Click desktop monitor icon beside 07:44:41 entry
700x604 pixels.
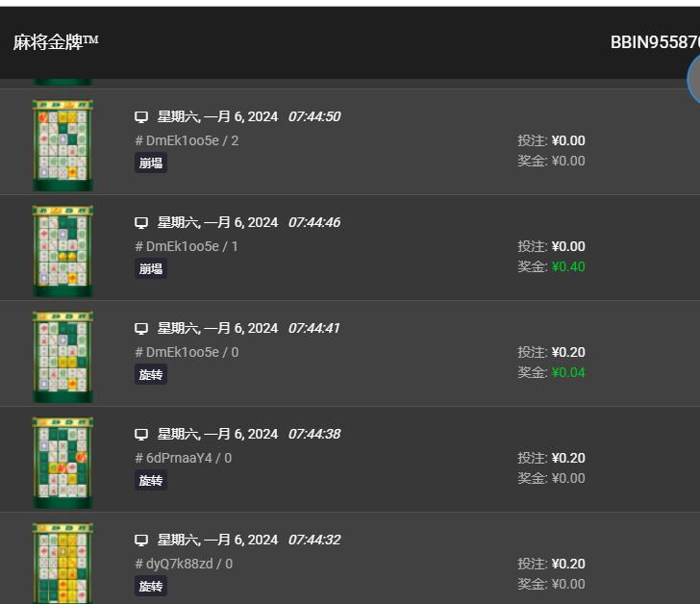[x=141, y=329]
